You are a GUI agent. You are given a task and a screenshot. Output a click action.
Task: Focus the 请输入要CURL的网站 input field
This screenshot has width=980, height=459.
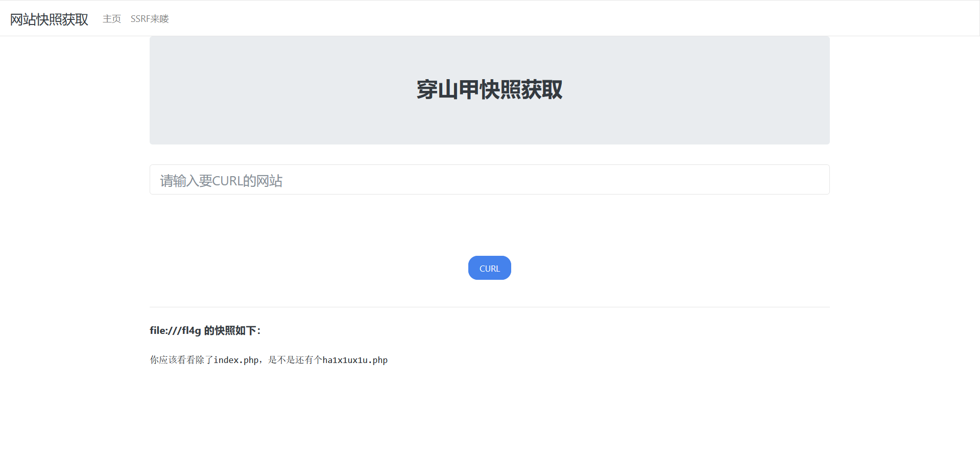pyautogui.click(x=489, y=180)
